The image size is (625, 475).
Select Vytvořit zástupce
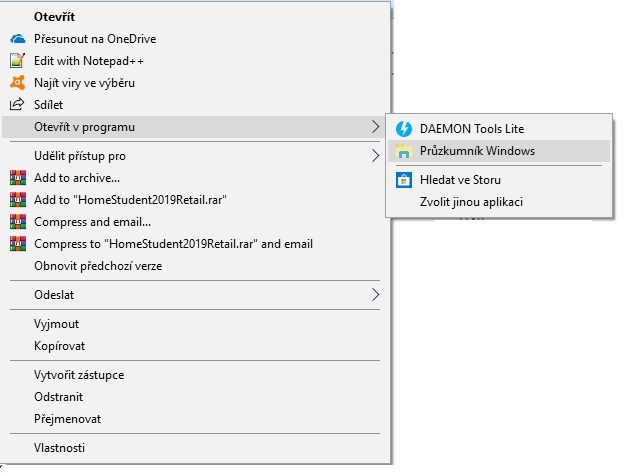click(195, 375)
